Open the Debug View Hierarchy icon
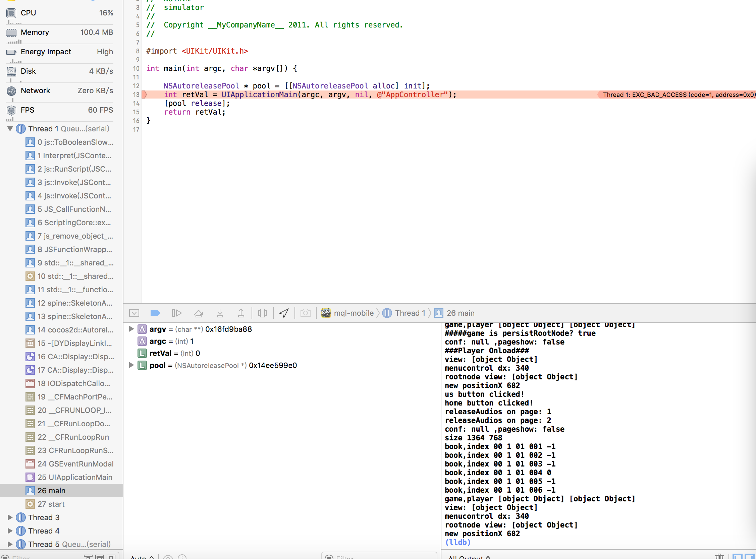 (262, 313)
